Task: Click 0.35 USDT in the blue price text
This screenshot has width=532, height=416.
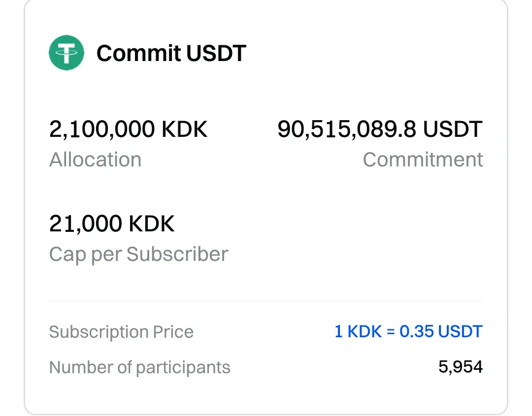Action: pyautogui.click(x=441, y=331)
